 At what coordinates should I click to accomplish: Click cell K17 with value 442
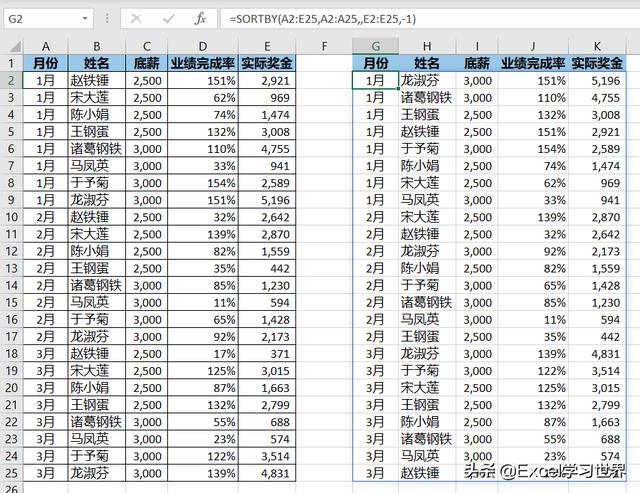point(597,337)
